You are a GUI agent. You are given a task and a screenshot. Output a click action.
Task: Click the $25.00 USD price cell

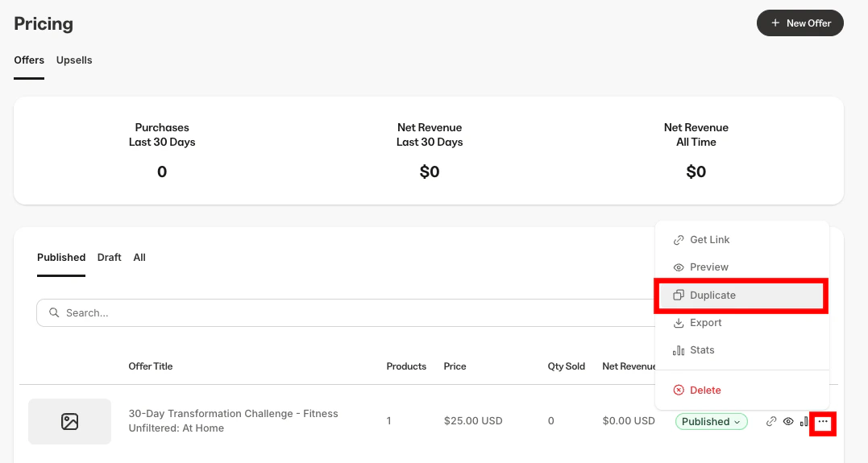click(x=473, y=421)
